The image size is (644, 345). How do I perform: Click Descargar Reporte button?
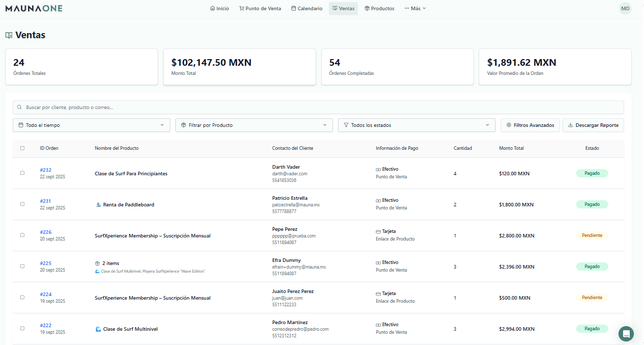tap(593, 125)
